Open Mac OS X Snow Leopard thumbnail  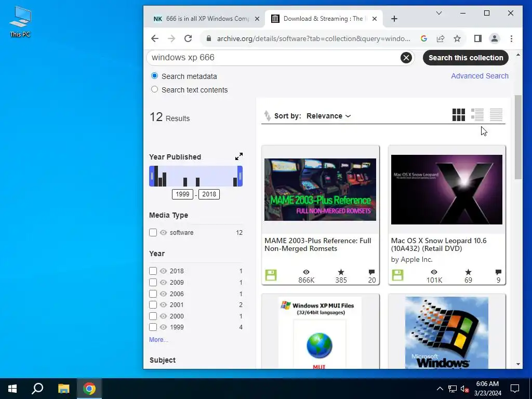tap(446, 190)
